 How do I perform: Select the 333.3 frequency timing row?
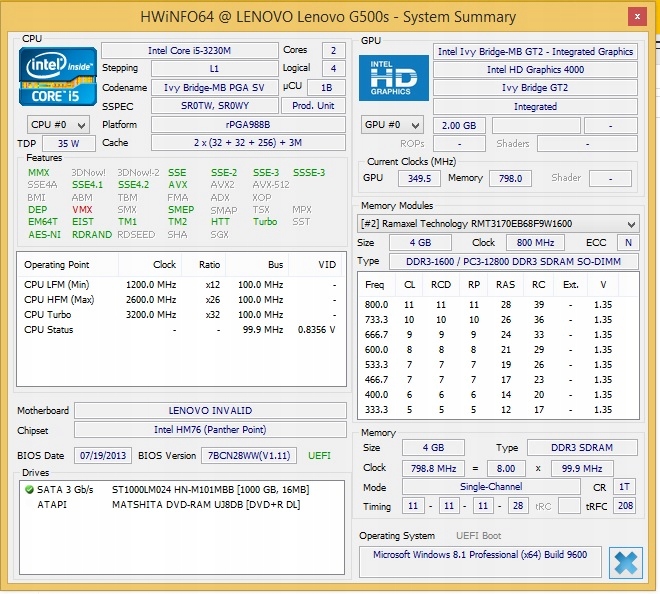pos(498,410)
